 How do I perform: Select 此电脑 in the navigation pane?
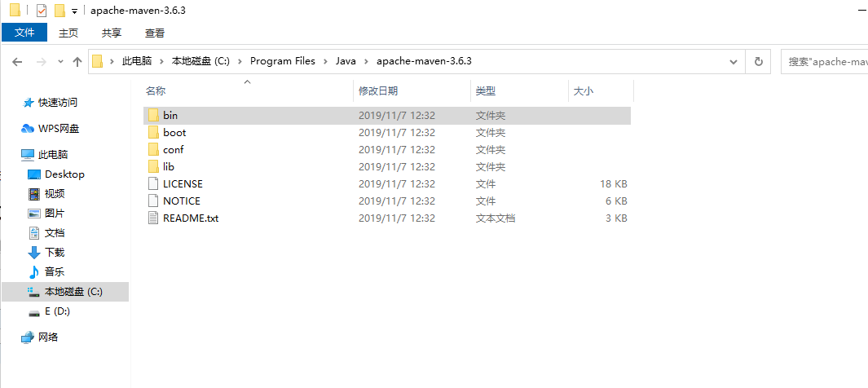(x=53, y=154)
